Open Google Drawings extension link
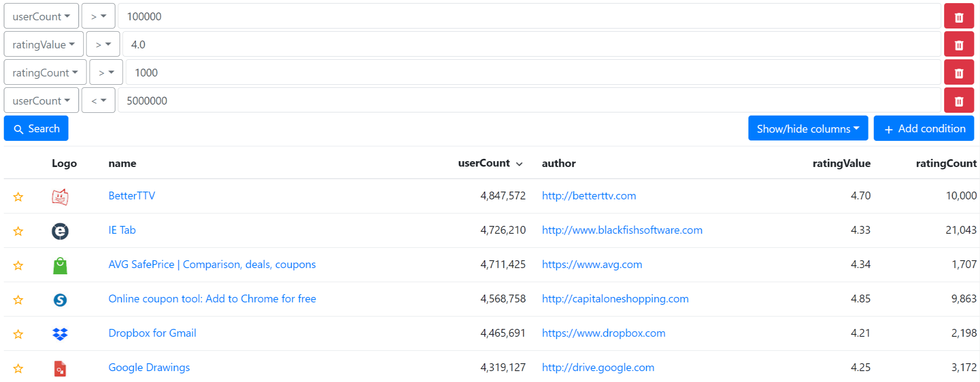 (149, 367)
